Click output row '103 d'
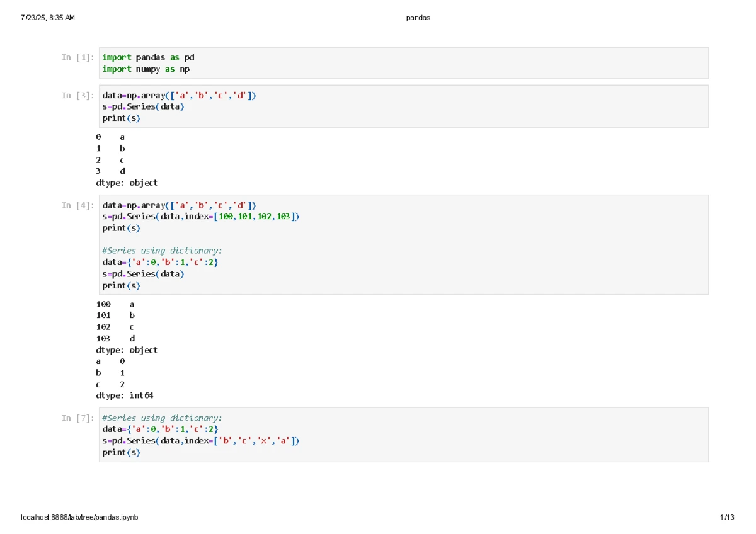 click(x=115, y=338)
